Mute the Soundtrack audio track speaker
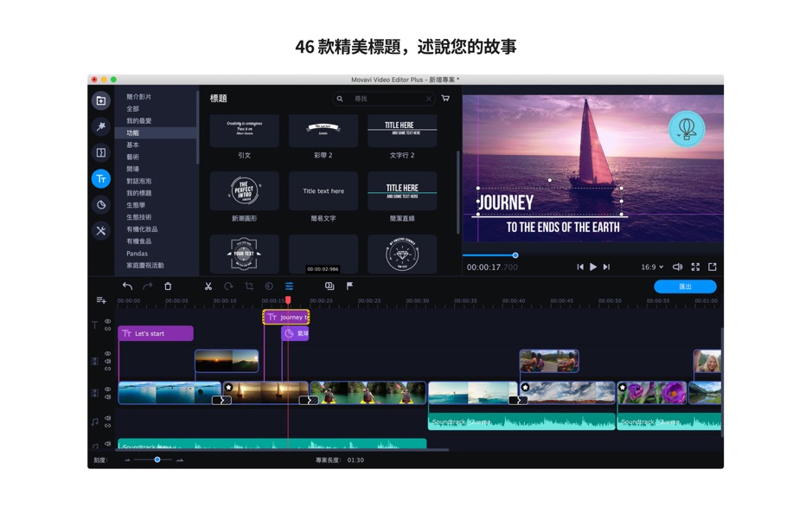 click(107, 444)
